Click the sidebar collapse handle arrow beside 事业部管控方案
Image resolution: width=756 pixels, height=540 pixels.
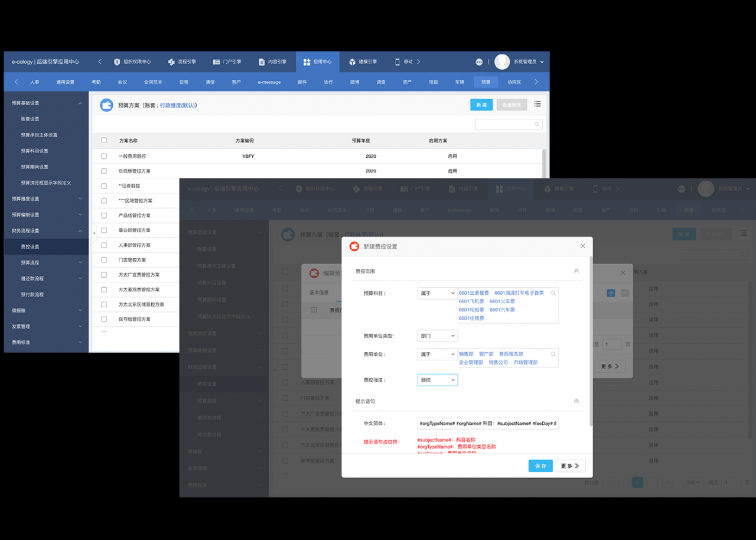click(94, 233)
